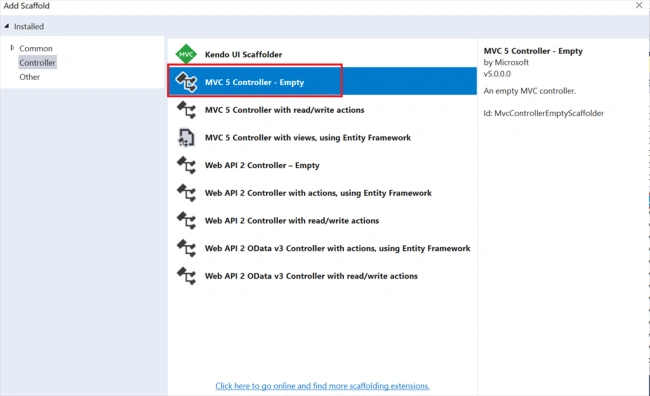The width and height of the screenshot is (650, 396).
Task: Close the Add Scaffold dialog
Action: coord(639,5)
